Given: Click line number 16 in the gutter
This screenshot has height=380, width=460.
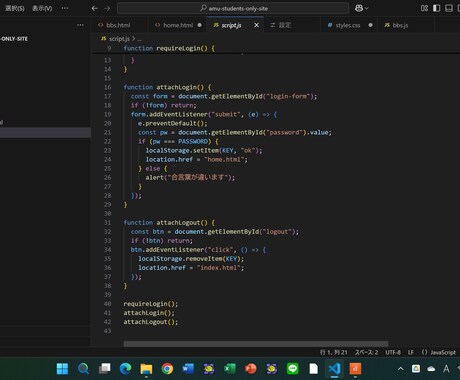Looking at the screenshot, I should tap(107, 87).
